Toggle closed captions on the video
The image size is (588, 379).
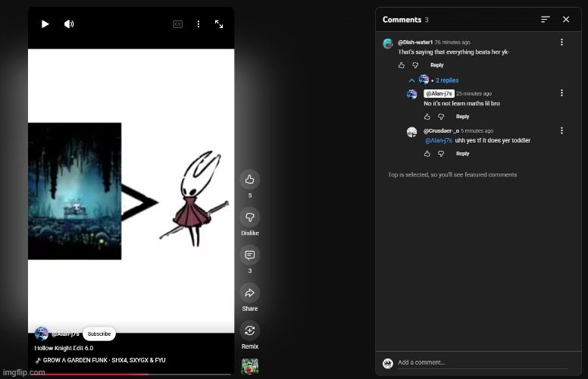[x=178, y=24]
